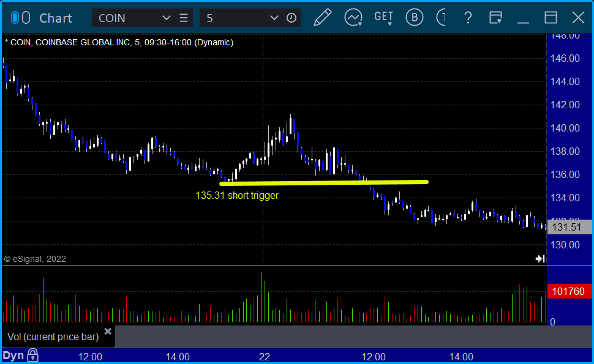Click the Chart window title text
Image resolution: width=594 pixels, height=364 pixels.
point(56,18)
